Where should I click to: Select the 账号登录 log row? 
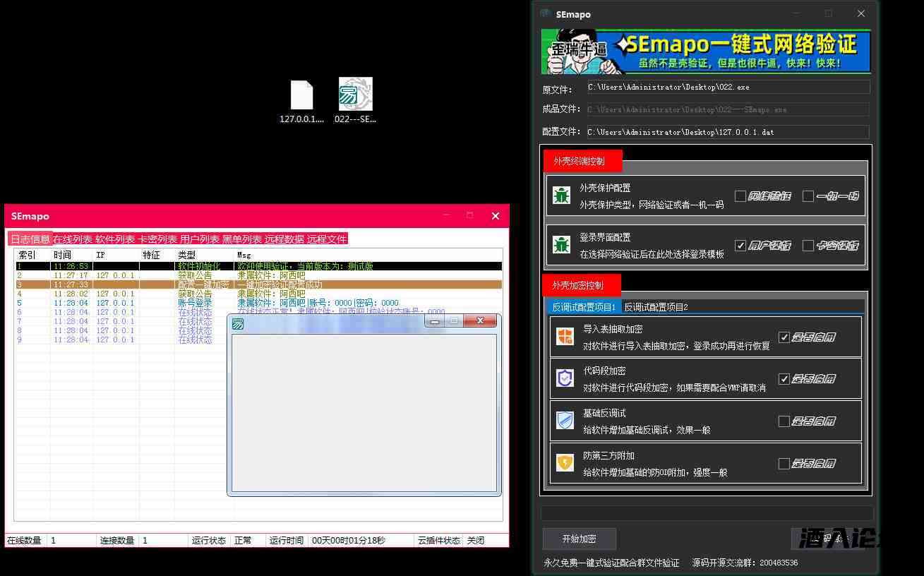point(195,303)
